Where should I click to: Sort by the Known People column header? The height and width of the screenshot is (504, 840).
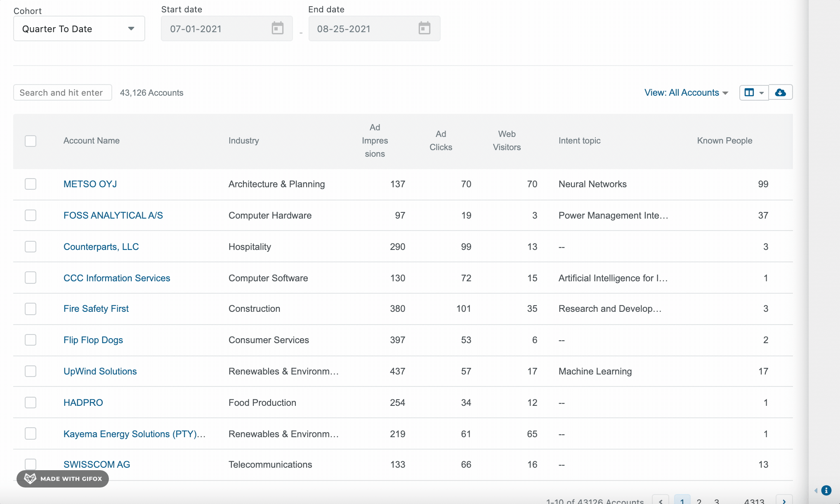(724, 141)
